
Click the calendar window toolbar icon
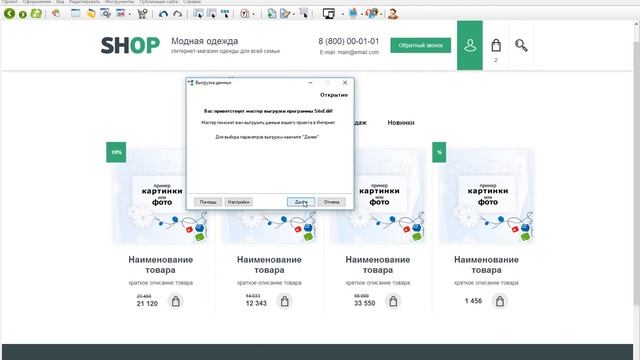[x=121, y=13]
